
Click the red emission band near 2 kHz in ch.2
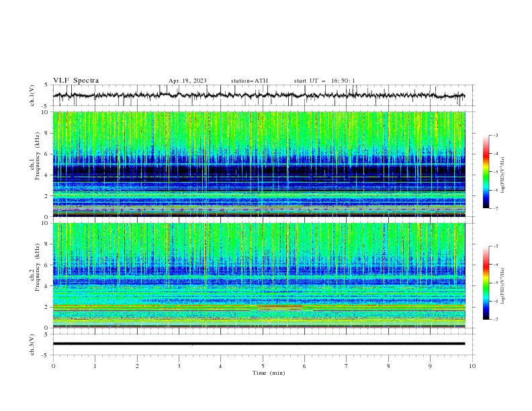coord(280,307)
